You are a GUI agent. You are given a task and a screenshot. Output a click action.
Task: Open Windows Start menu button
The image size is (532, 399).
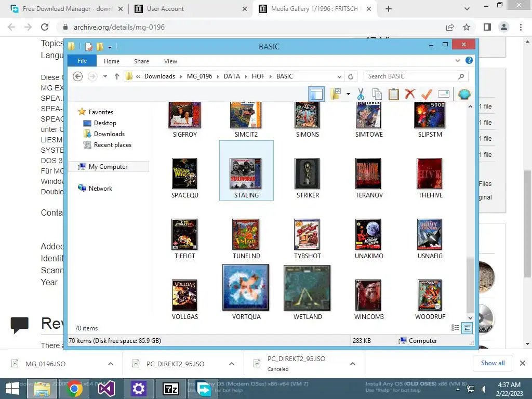tap(12, 389)
